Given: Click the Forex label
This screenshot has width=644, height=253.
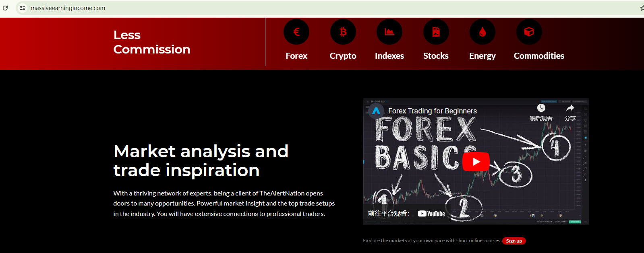Looking at the screenshot, I should (x=296, y=56).
